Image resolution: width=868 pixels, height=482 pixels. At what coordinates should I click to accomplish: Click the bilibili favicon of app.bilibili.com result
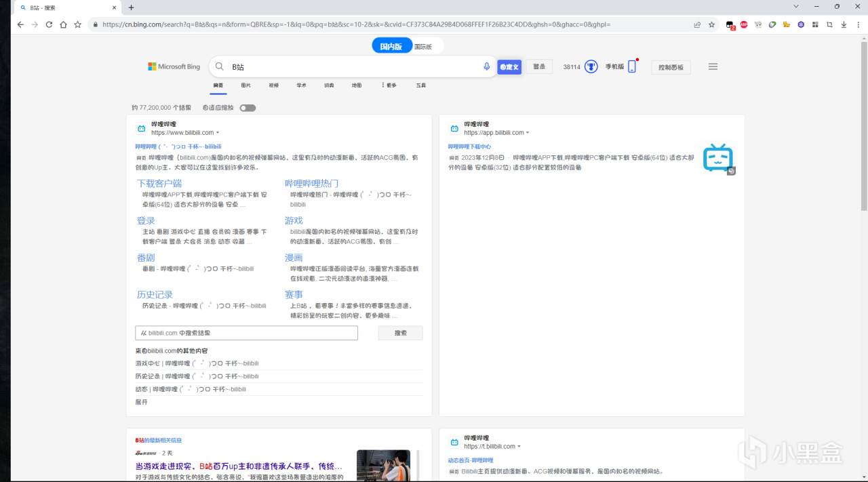pyautogui.click(x=454, y=128)
